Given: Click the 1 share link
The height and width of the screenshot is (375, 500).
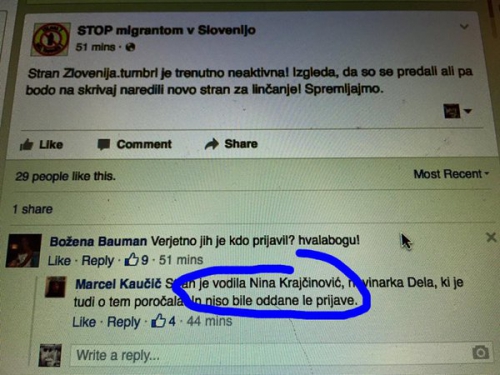Looking at the screenshot, I should click(x=33, y=209).
